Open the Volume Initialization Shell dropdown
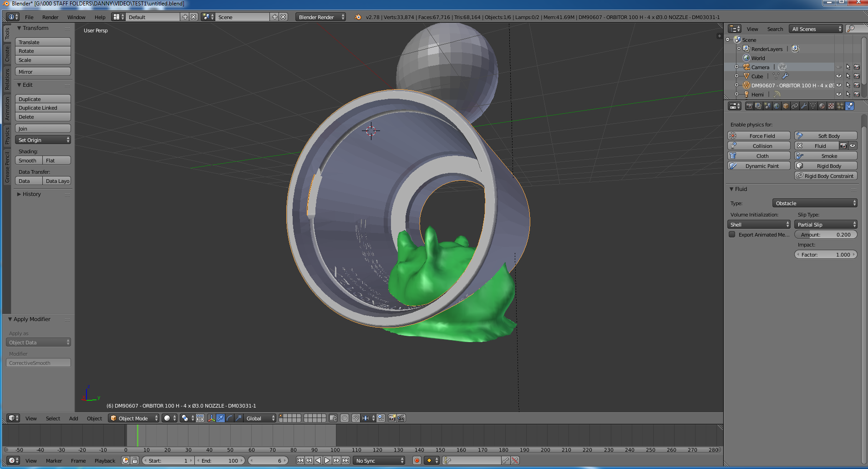Image resolution: width=868 pixels, height=469 pixels. [x=759, y=224]
